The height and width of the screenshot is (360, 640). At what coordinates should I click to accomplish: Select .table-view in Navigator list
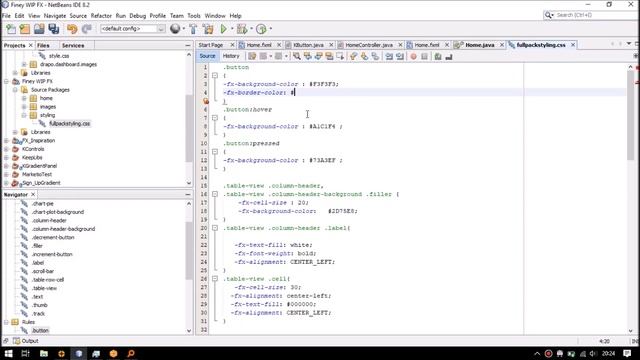click(x=44, y=288)
